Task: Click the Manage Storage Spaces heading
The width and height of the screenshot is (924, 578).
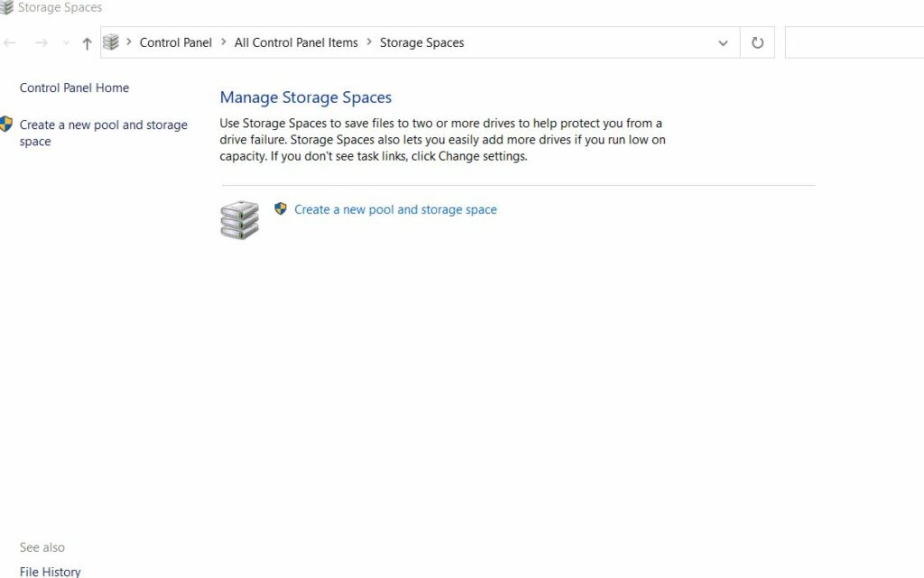Action: [x=306, y=97]
